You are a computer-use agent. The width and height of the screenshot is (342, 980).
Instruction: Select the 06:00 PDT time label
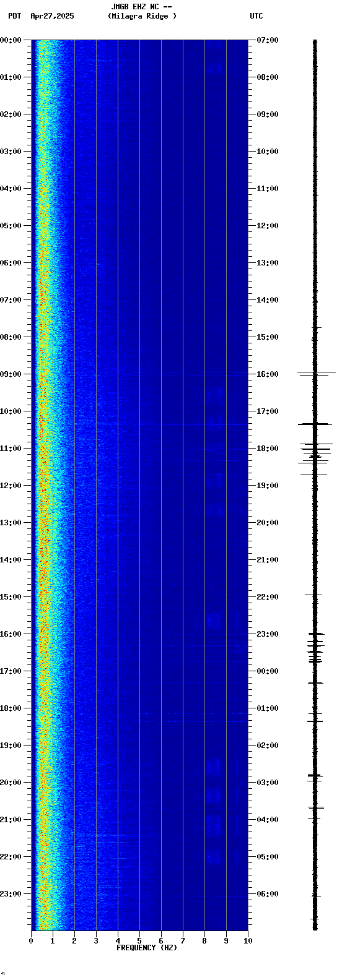[x=11, y=263]
